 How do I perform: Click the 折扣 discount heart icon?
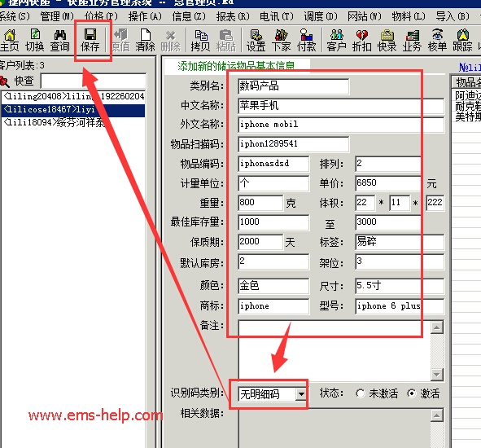(361, 40)
